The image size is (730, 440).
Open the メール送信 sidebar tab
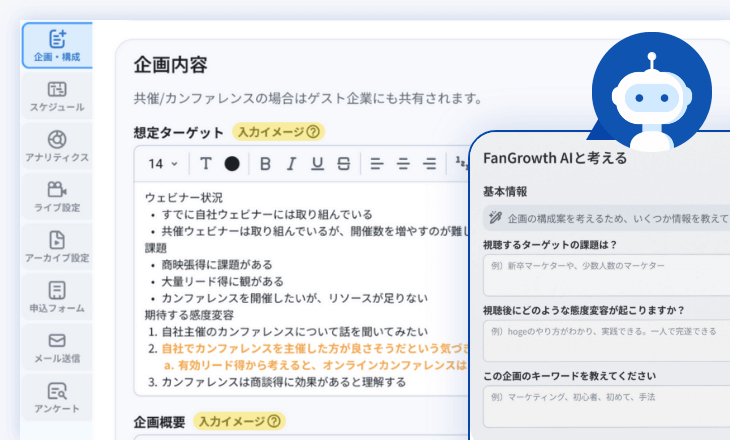57,347
